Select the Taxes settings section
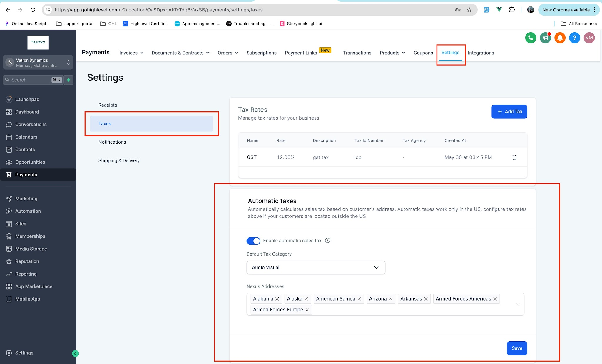Image resolution: width=602 pixels, height=364 pixels. point(151,124)
